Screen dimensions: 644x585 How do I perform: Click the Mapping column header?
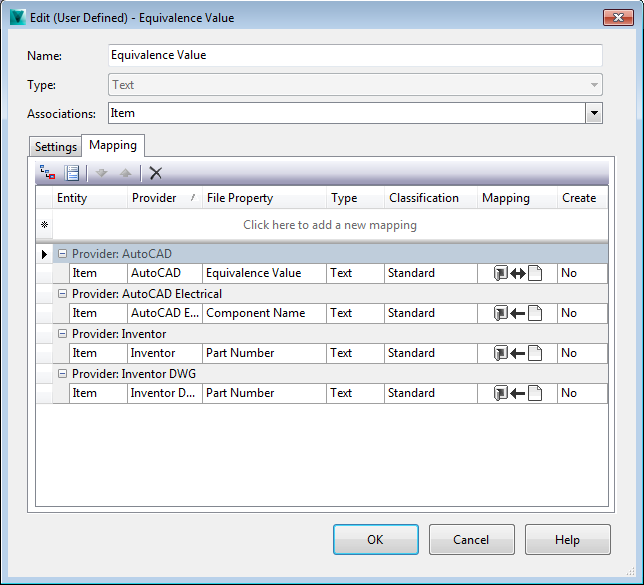point(518,198)
